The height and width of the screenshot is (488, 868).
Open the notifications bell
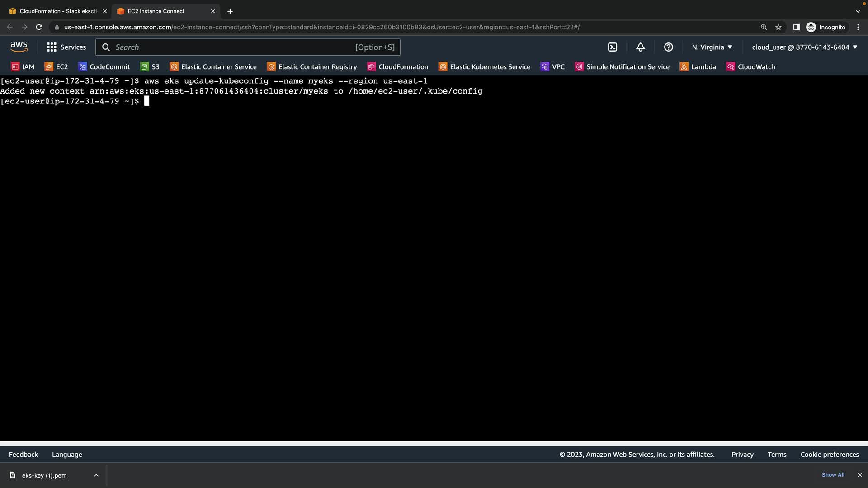(640, 47)
